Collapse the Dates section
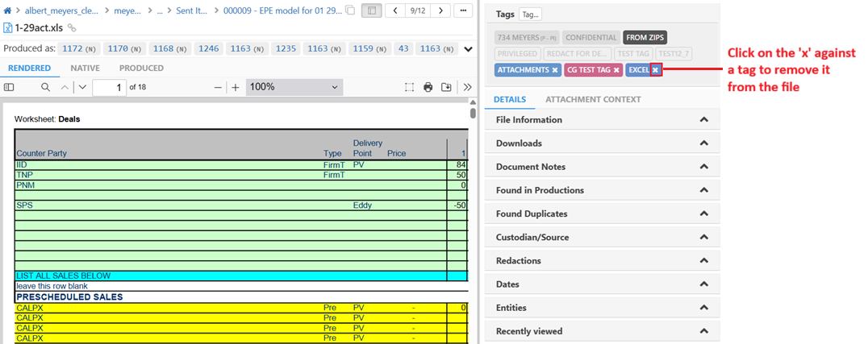 [x=703, y=284]
